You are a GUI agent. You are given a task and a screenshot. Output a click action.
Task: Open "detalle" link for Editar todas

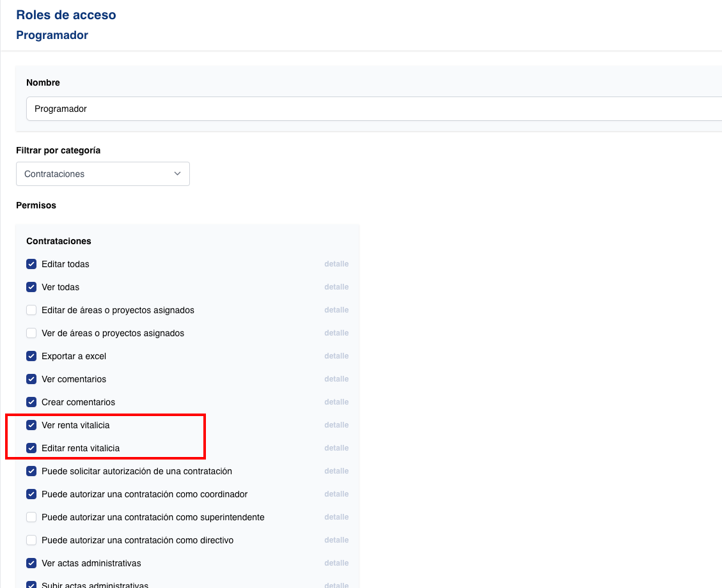pos(336,264)
